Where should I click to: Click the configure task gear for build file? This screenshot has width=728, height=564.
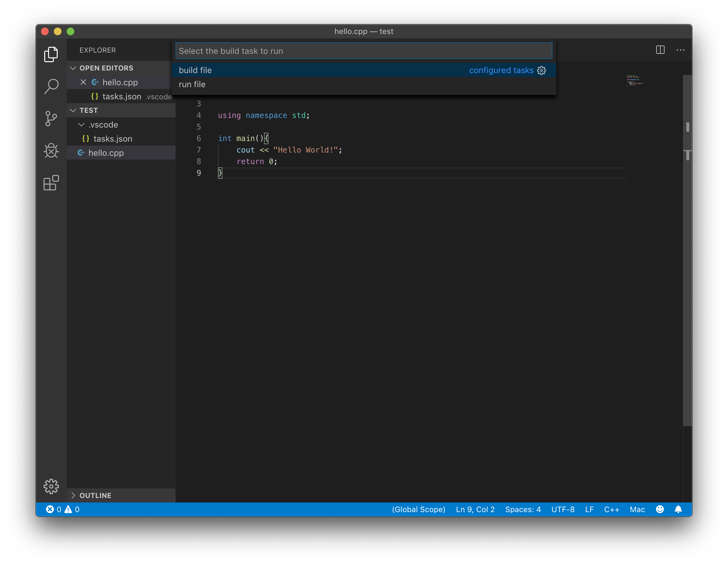point(541,70)
